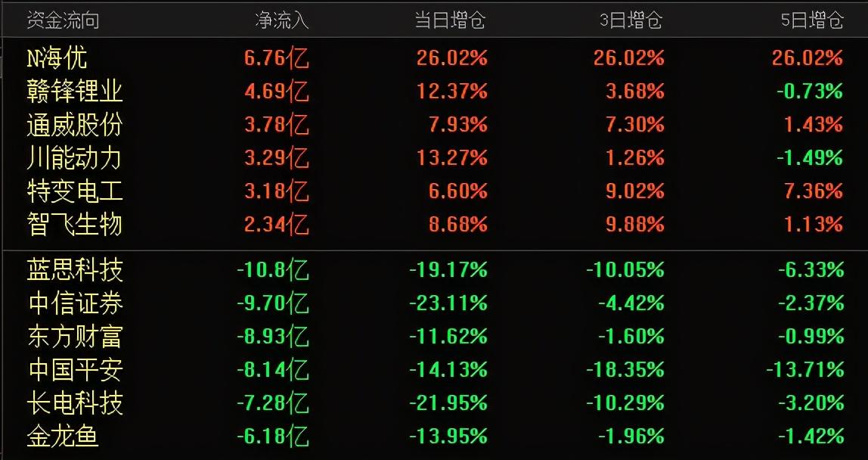
Task: Click 赣锋锂业 5-day value -0.73%
Action: (x=810, y=91)
